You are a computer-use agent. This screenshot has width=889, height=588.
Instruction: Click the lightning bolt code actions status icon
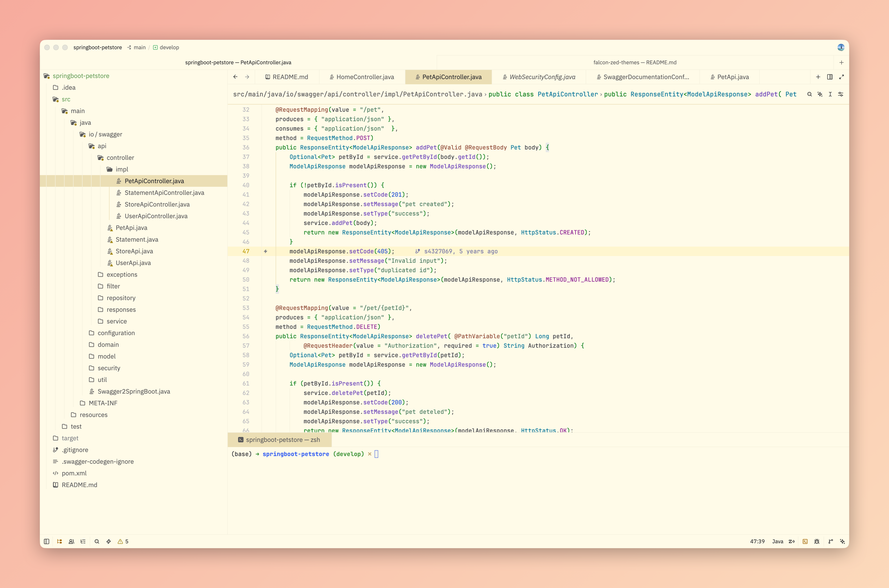tap(109, 541)
